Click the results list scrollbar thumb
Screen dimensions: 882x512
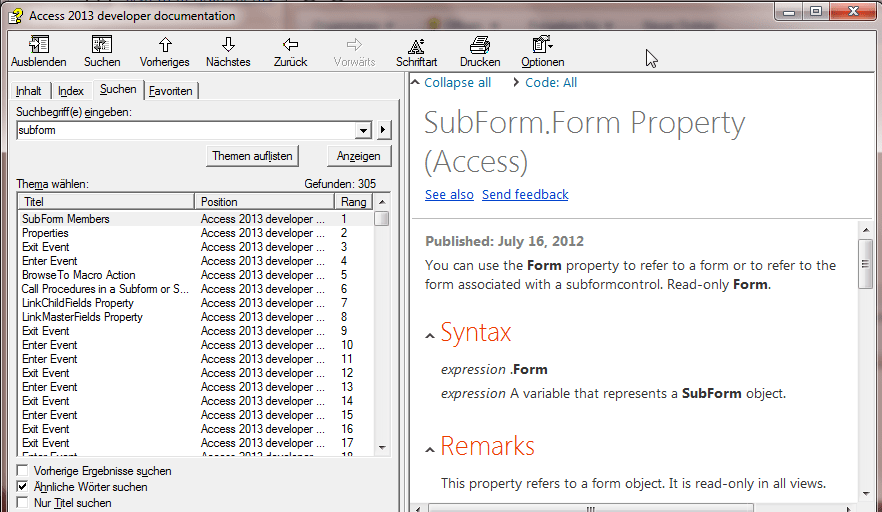coord(382,218)
